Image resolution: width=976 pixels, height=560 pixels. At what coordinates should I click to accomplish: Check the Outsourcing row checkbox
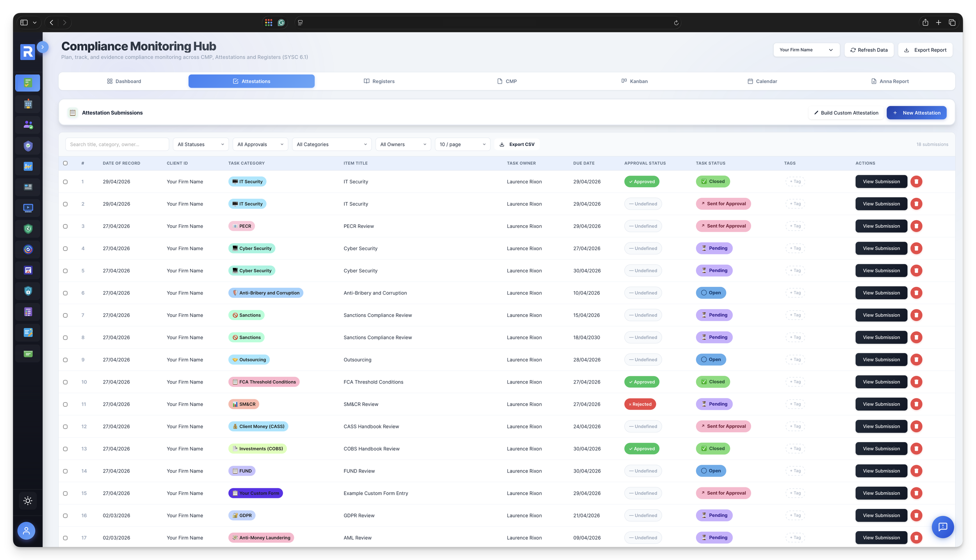click(x=65, y=360)
